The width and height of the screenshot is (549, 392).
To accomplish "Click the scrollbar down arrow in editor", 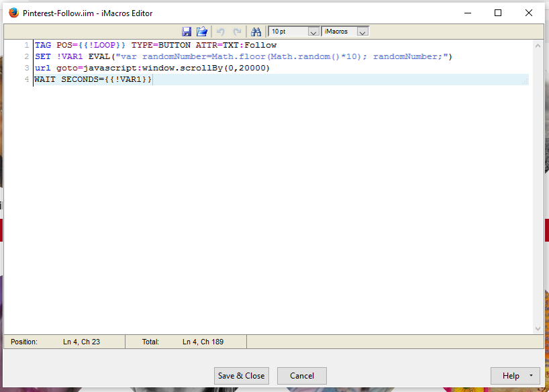I will [538, 329].
